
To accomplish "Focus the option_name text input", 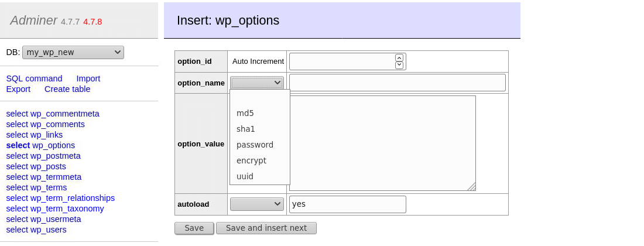I will pyautogui.click(x=397, y=83).
